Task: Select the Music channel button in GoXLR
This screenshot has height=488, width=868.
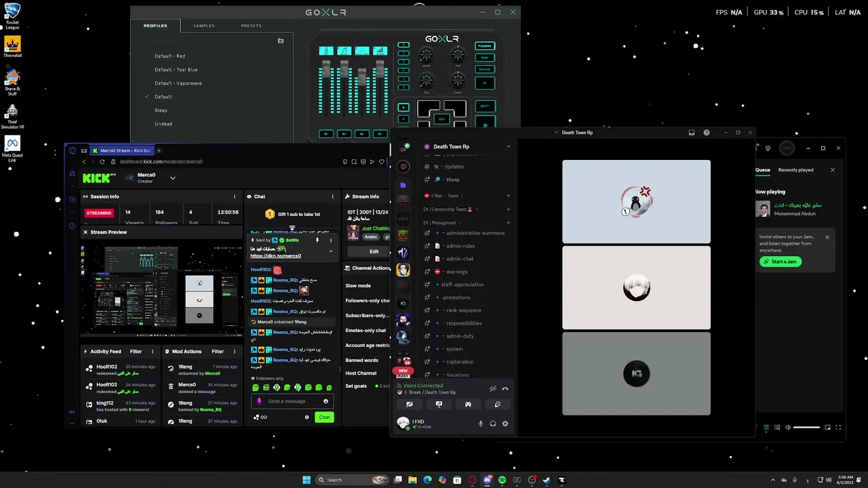Action: coord(344,51)
